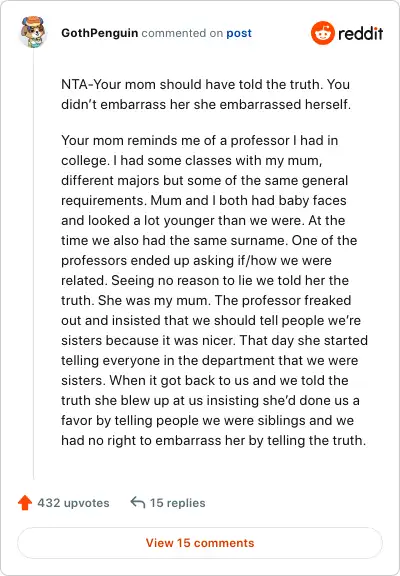Click the reddit wordmark text

(x=360, y=33)
